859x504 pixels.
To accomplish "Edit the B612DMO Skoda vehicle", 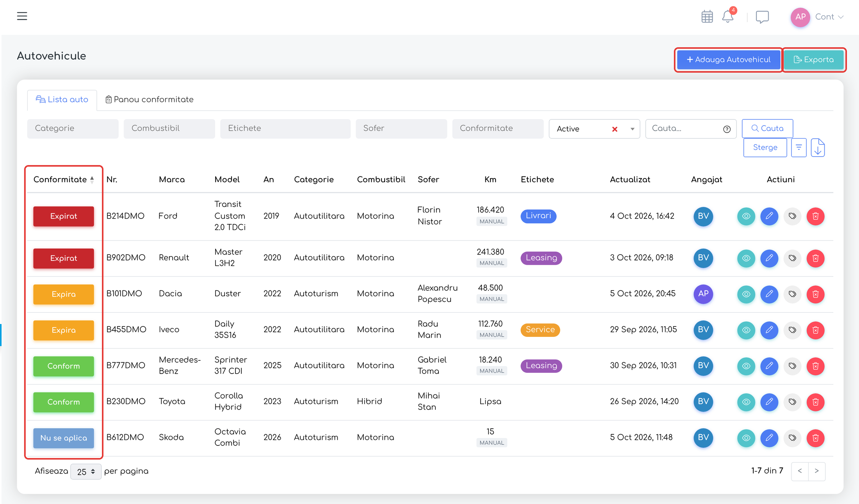I will pos(769,438).
